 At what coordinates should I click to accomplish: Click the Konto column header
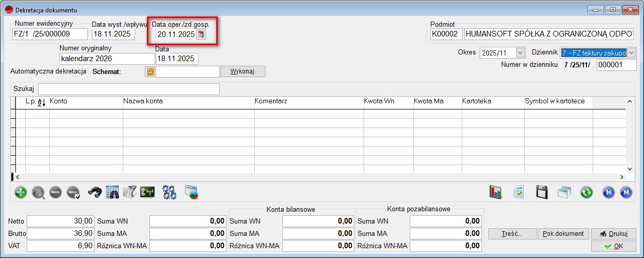[85, 101]
